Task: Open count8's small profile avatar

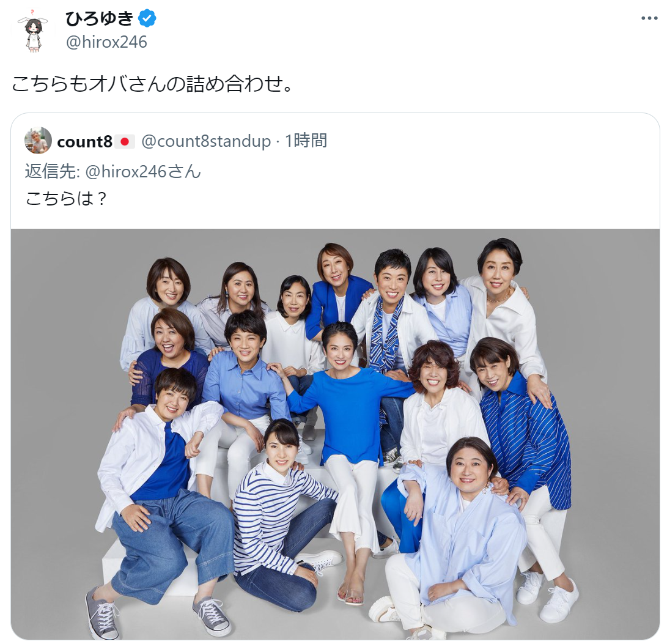Action: [x=39, y=140]
